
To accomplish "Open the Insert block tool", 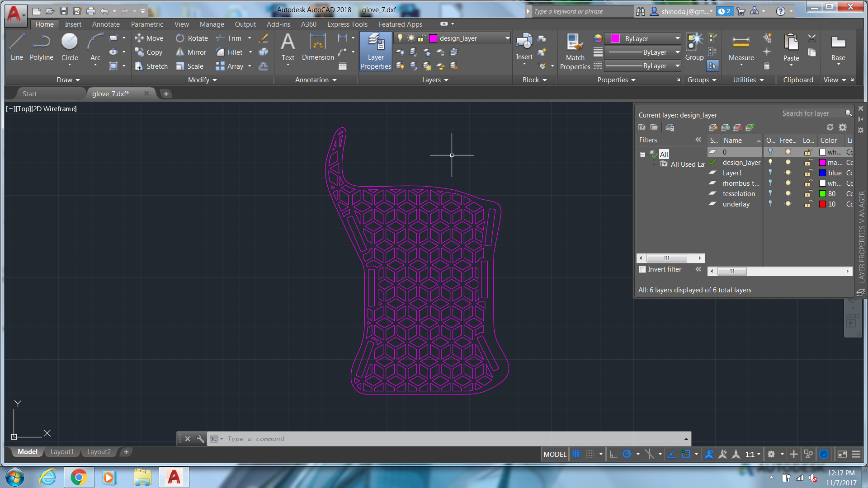I will (x=524, y=47).
